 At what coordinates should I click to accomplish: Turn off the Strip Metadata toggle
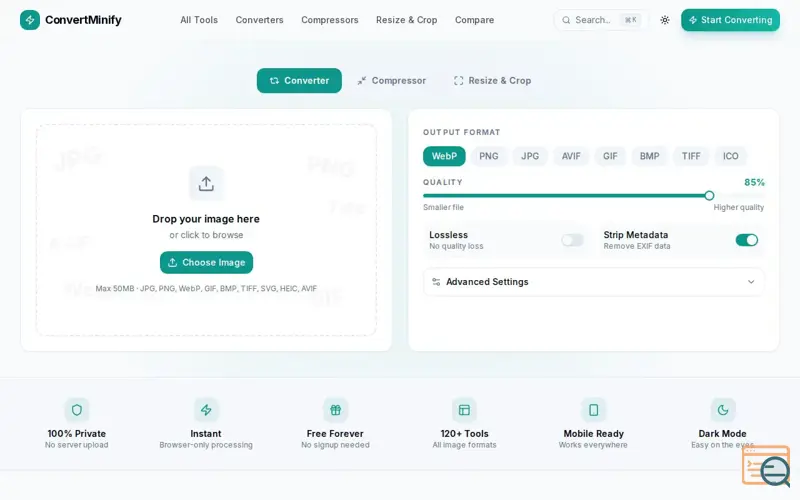(x=746, y=240)
